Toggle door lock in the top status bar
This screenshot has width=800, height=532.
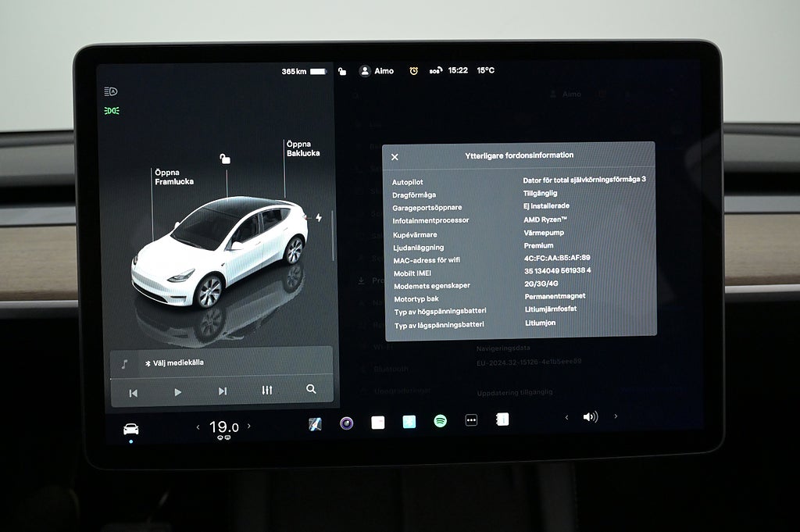pyautogui.click(x=341, y=71)
